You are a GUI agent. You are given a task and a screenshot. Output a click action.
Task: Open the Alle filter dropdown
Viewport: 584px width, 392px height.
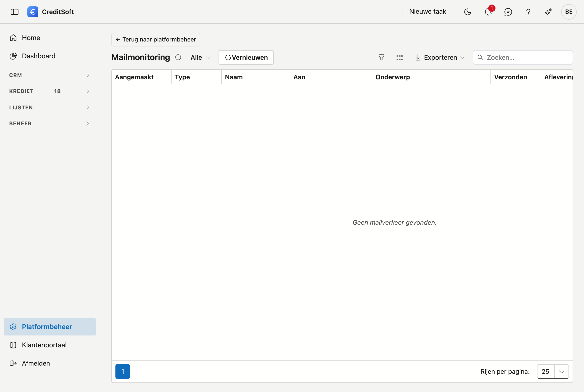[x=200, y=57]
